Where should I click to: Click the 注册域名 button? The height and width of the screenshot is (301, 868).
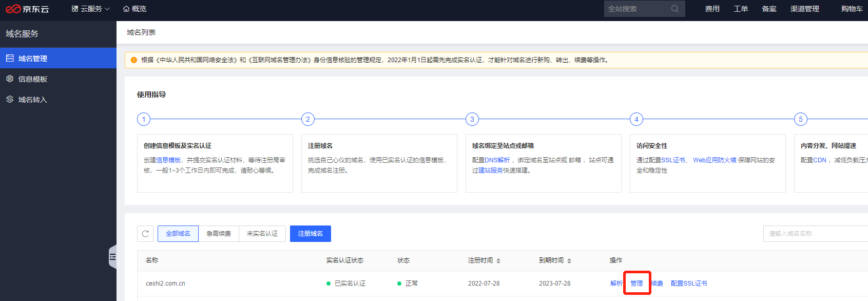tap(311, 234)
